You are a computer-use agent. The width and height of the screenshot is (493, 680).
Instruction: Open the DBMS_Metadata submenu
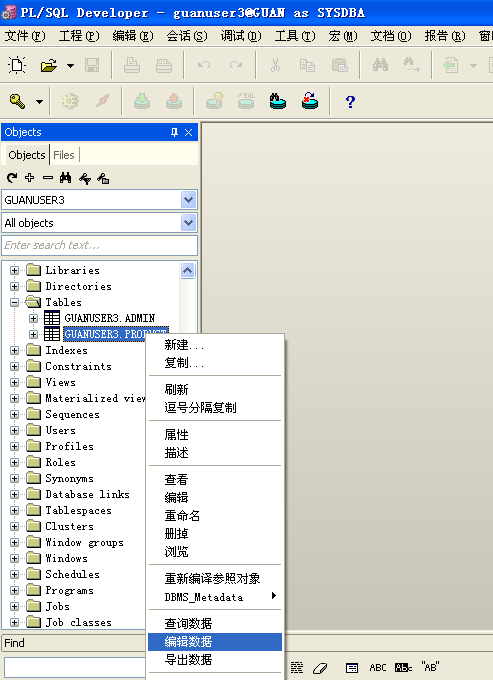pos(215,597)
